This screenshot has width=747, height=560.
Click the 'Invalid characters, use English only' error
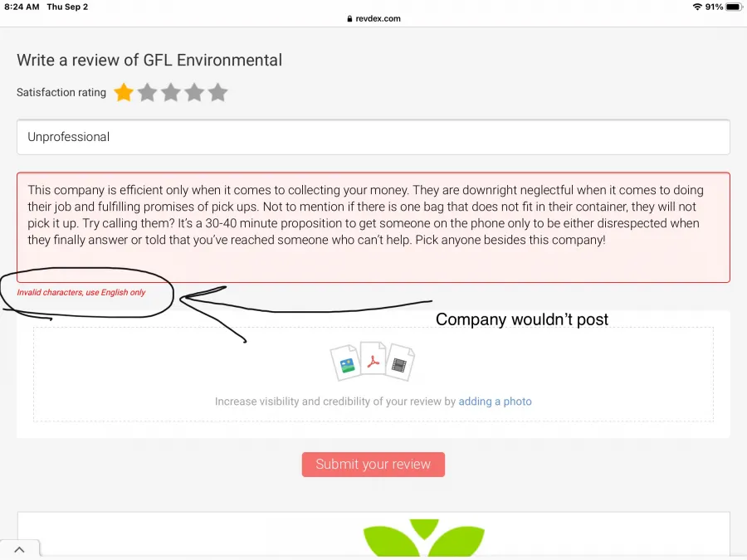pyautogui.click(x=81, y=293)
